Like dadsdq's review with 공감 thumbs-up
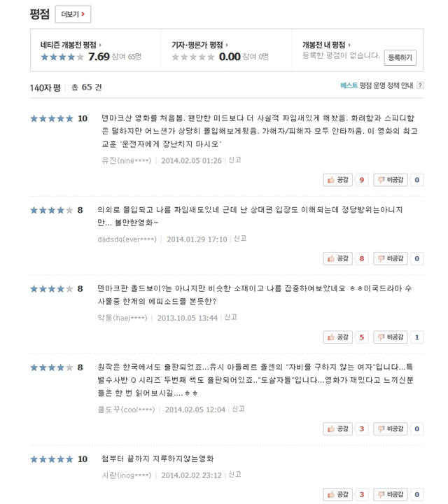This screenshot has width=448, height=504. 338,258
